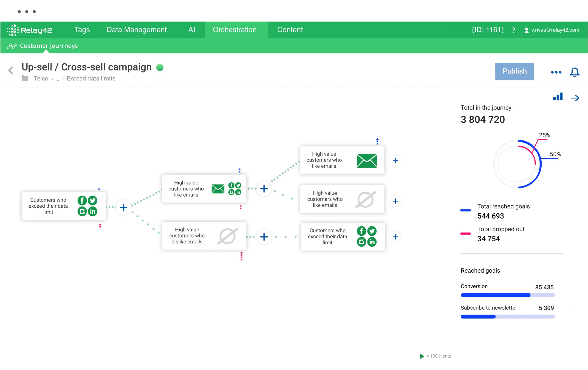Click Instagram icon in the first journey node

pos(82,211)
